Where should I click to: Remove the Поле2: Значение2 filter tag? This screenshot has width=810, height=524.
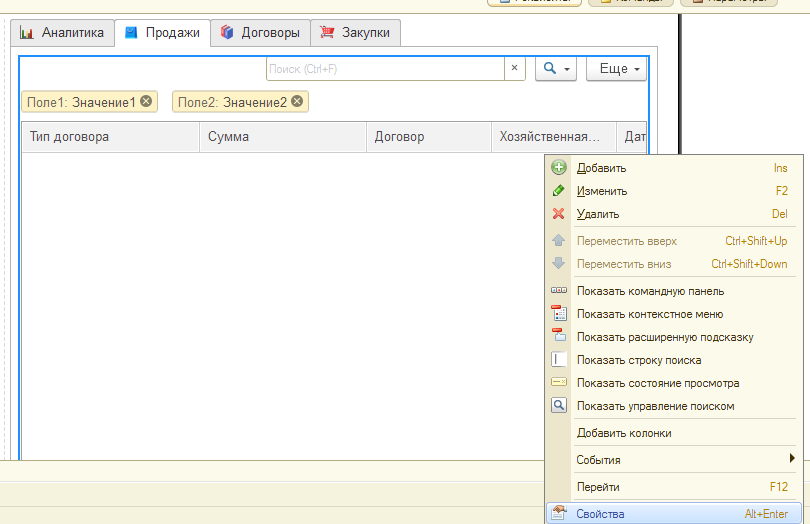(x=297, y=102)
